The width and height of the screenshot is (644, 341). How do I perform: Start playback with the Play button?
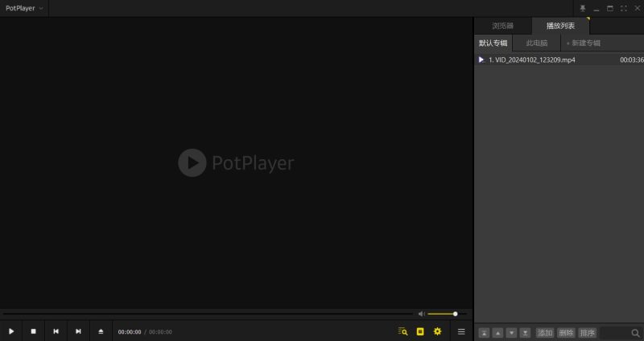coord(11,331)
